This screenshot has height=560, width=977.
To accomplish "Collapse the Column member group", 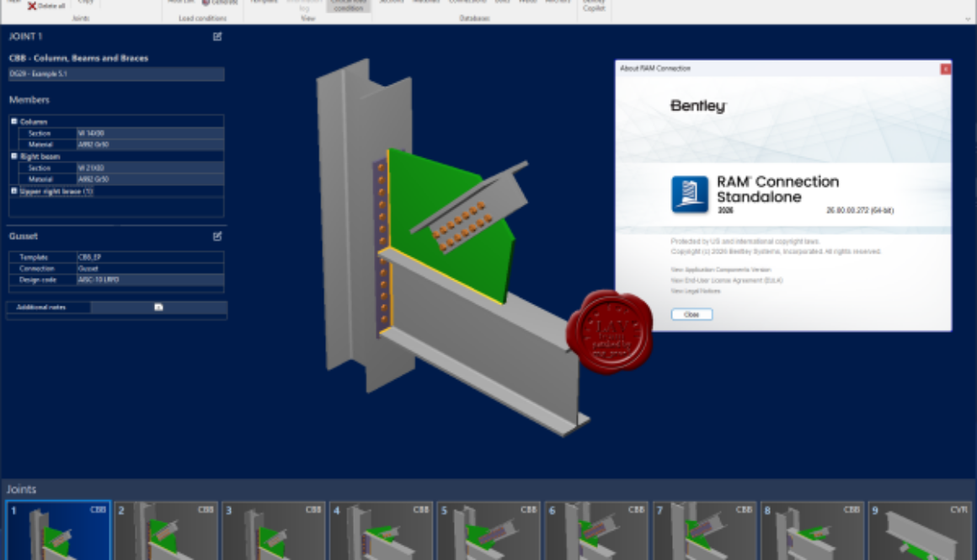I will (x=13, y=121).
